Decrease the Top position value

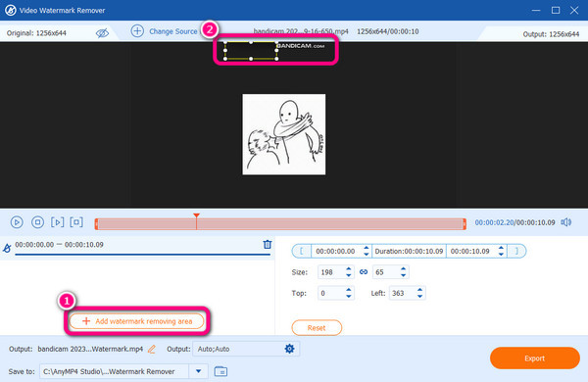point(348,297)
